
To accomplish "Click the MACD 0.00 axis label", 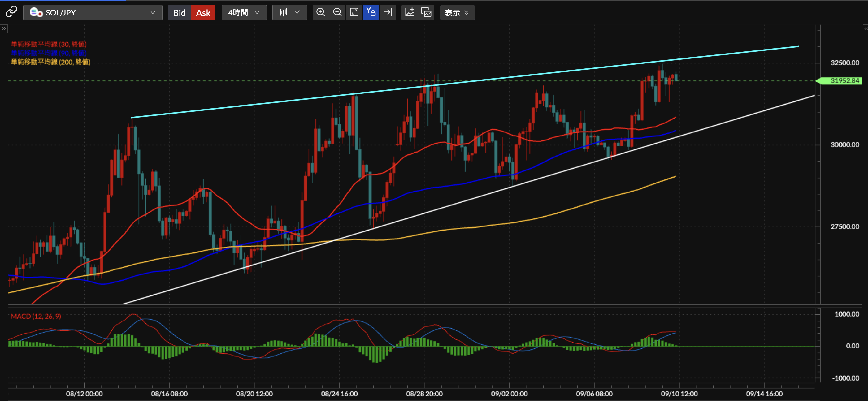I will pyautogui.click(x=853, y=346).
